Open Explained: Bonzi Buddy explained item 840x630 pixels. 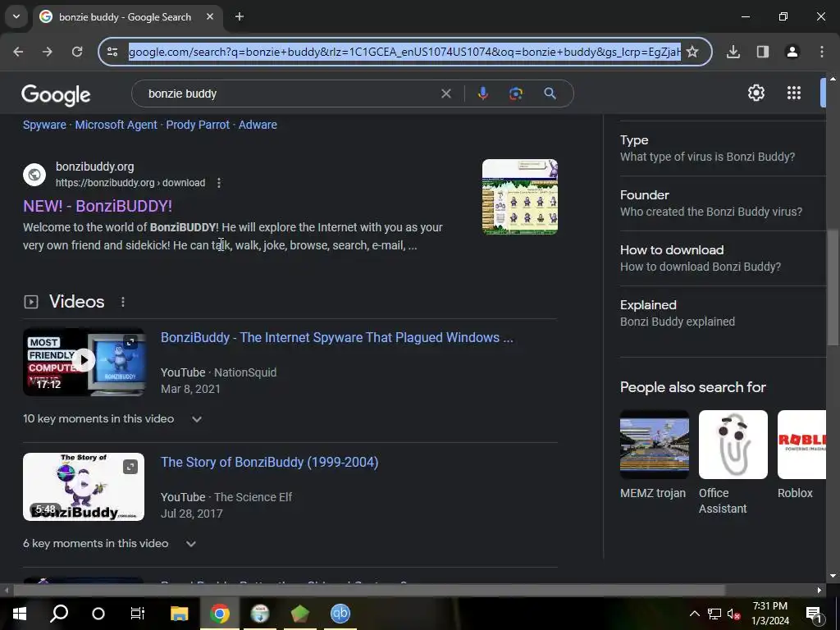click(x=723, y=313)
